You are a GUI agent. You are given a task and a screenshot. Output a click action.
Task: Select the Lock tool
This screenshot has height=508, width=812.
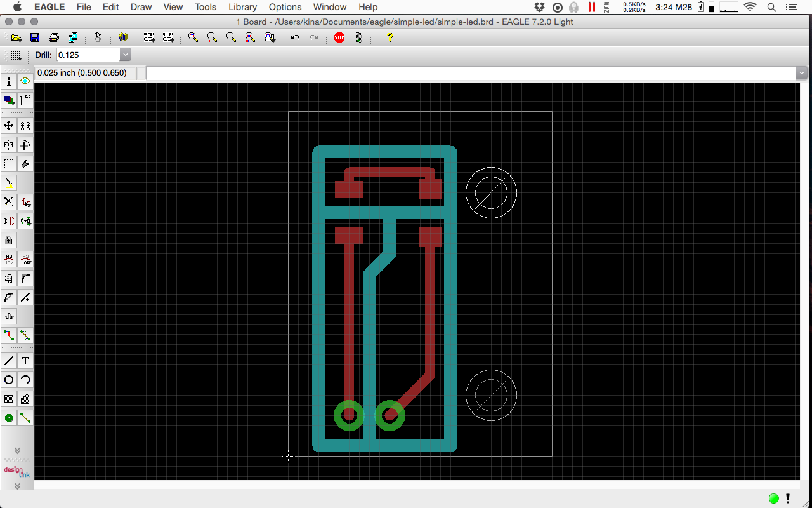tap(9, 240)
